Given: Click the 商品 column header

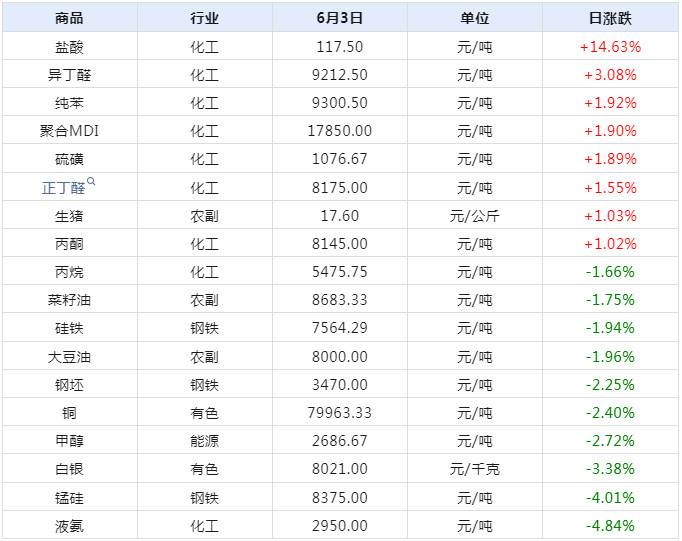Looking at the screenshot, I should [70, 18].
